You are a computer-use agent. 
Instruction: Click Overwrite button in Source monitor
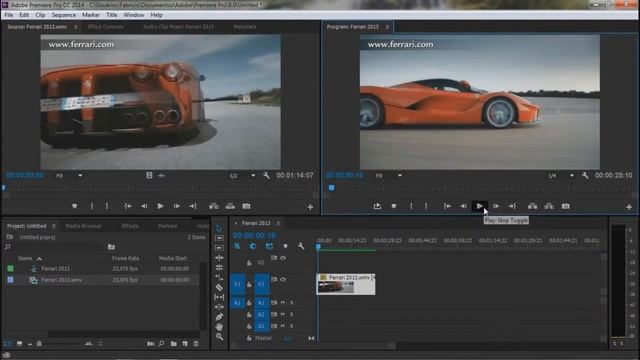230,206
